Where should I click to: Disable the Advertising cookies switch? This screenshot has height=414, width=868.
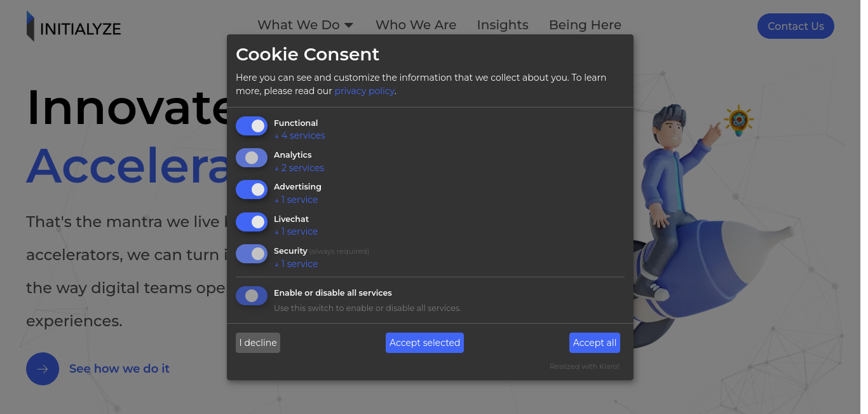[x=252, y=190]
